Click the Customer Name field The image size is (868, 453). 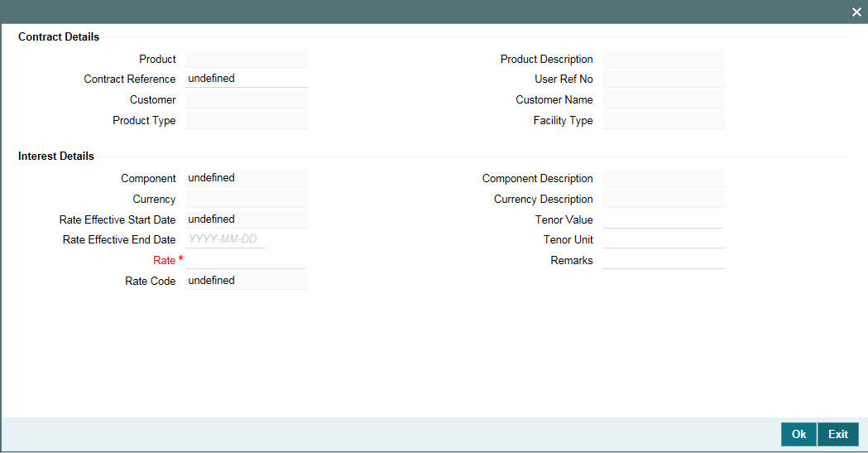point(664,99)
